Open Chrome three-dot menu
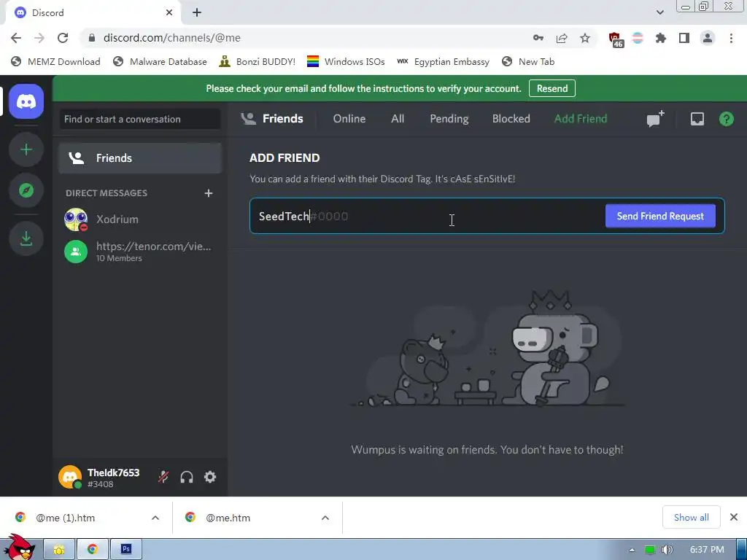The height and width of the screenshot is (560, 747). coord(731,38)
